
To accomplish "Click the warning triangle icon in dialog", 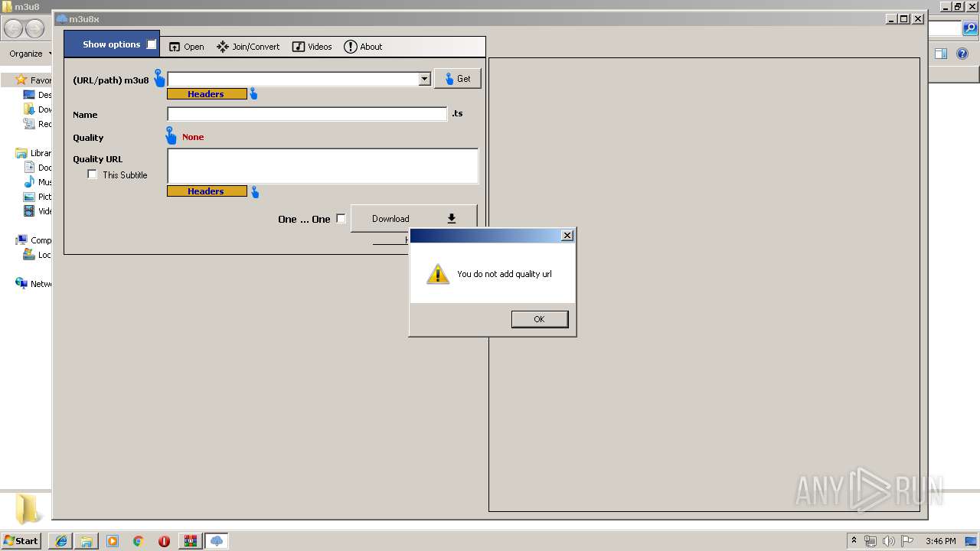I will click(437, 274).
